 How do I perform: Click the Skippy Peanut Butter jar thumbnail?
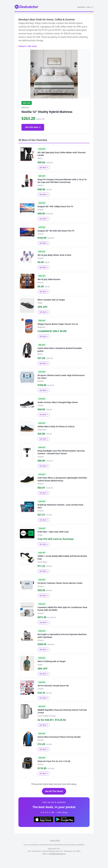27,326
